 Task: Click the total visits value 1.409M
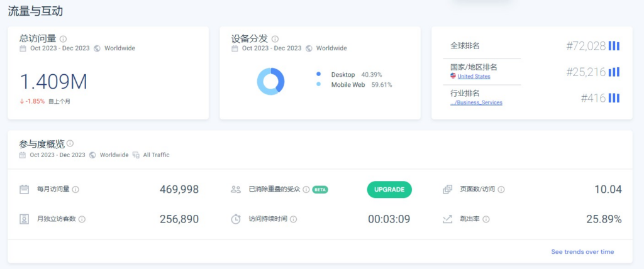pyautogui.click(x=53, y=82)
